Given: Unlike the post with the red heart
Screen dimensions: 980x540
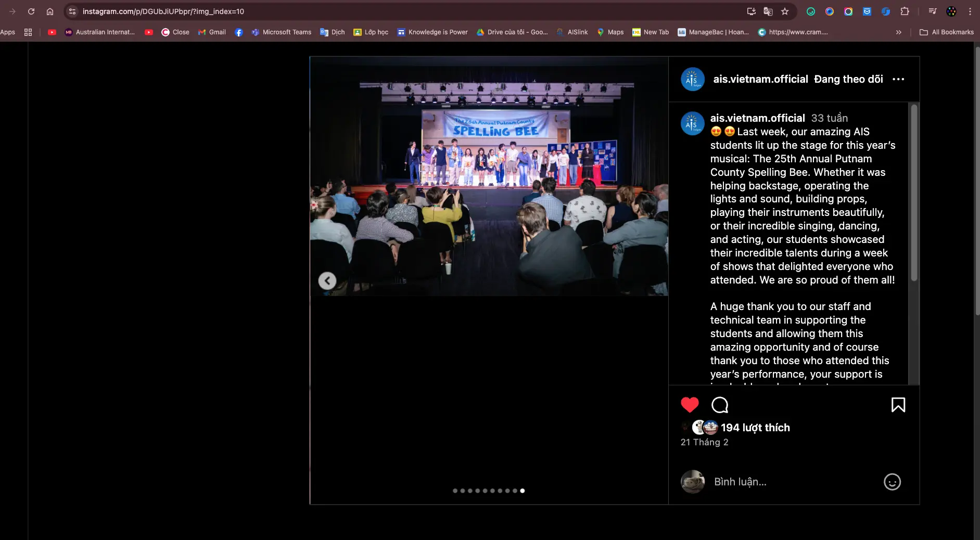Looking at the screenshot, I should (x=690, y=405).
